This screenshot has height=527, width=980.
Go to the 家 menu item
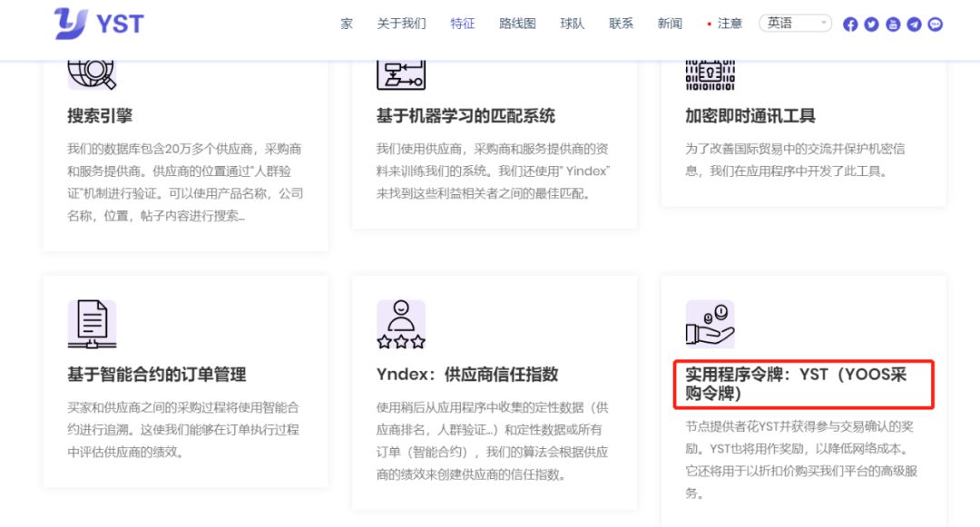(x=347, y=24)
